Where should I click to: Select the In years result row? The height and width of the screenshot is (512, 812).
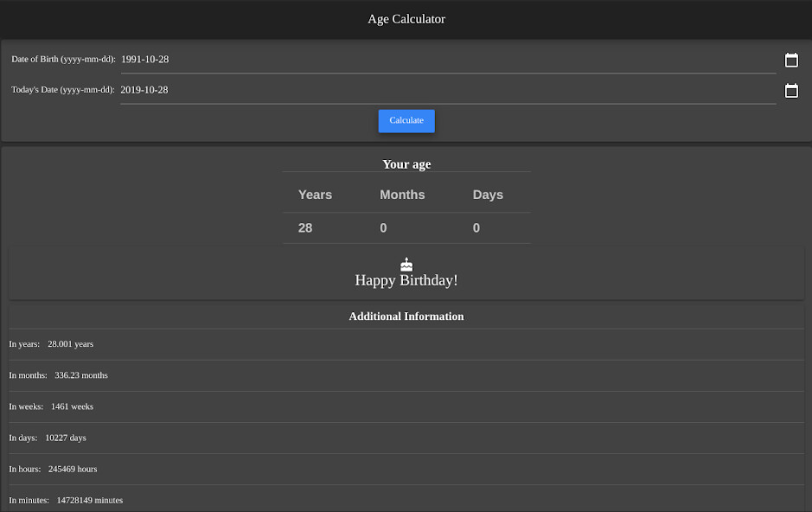coord(406,343)
